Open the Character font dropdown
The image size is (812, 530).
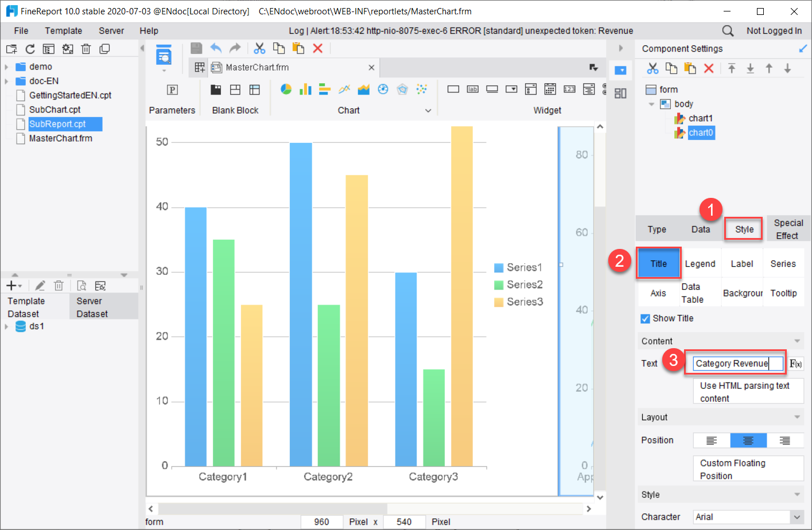tap(797, 517)
